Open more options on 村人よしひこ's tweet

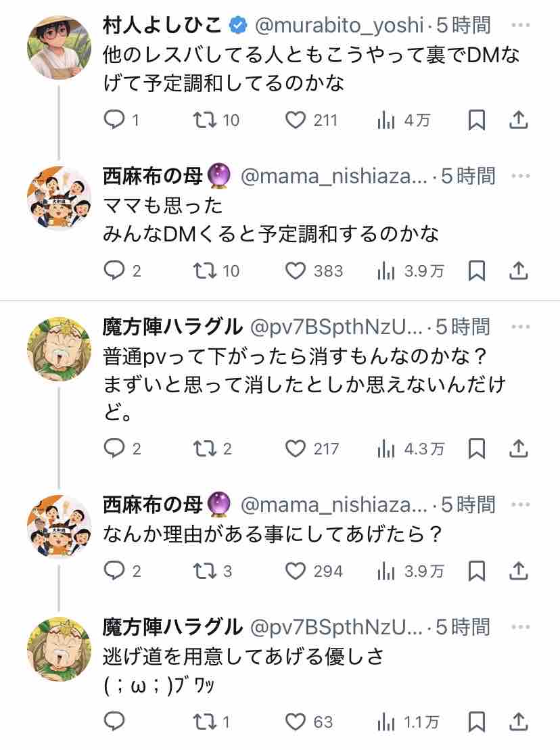pyautogui.click(x=521, y=26)
